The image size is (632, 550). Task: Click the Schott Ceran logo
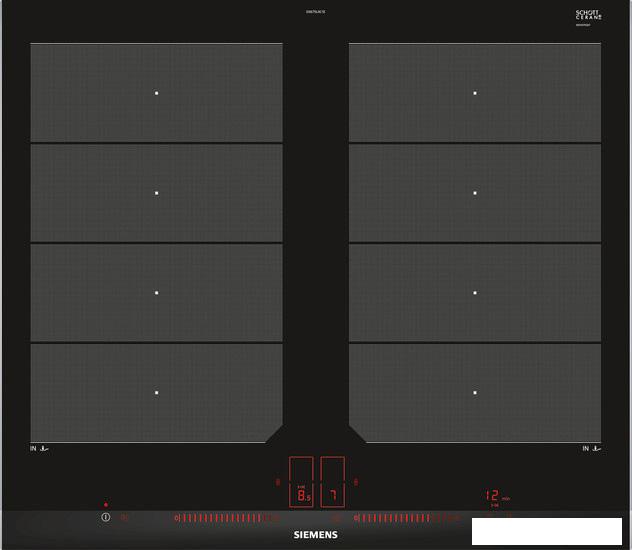[588, 16]
